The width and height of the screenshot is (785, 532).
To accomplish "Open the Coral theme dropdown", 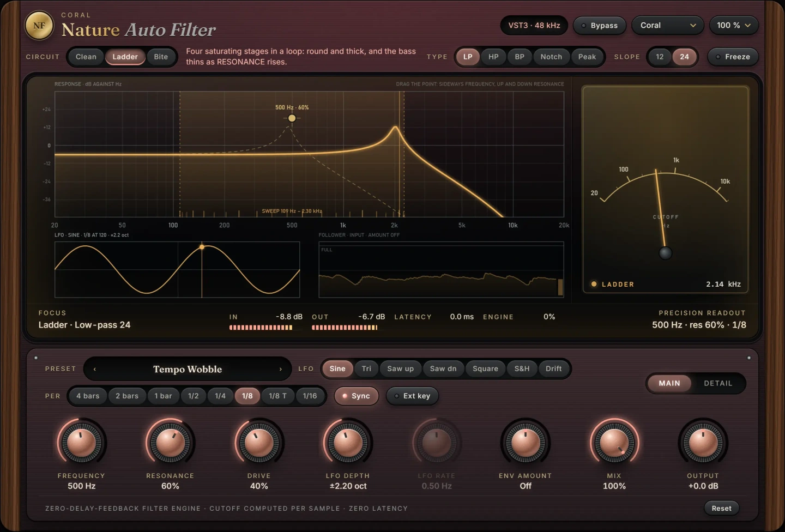I will click(x=668, y=26).
